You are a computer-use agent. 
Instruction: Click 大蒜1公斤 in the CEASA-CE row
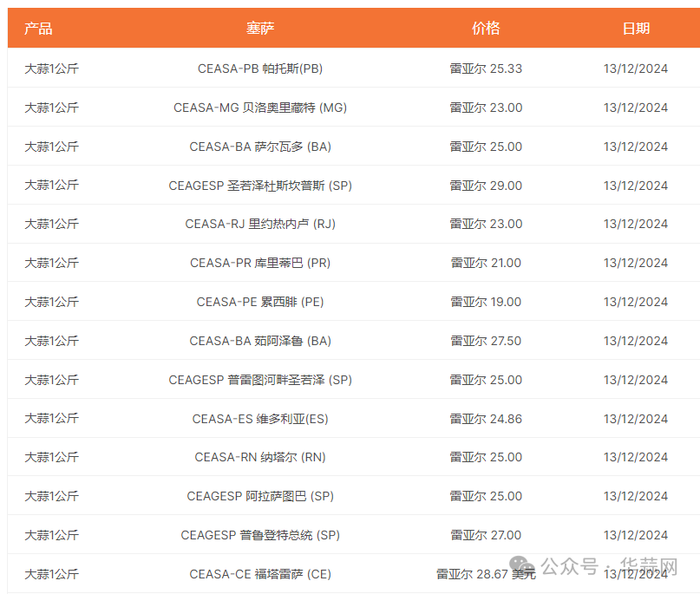(52, 574)
